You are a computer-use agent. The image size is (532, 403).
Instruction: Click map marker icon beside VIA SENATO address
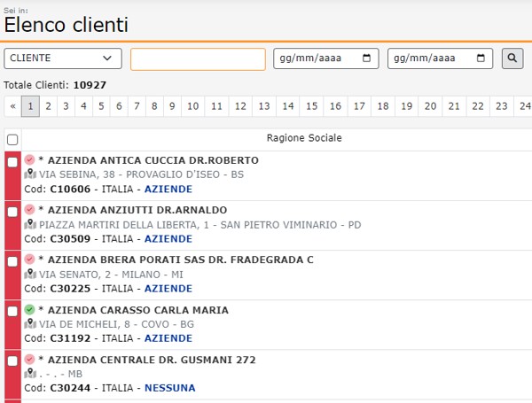tap(29, 275)
